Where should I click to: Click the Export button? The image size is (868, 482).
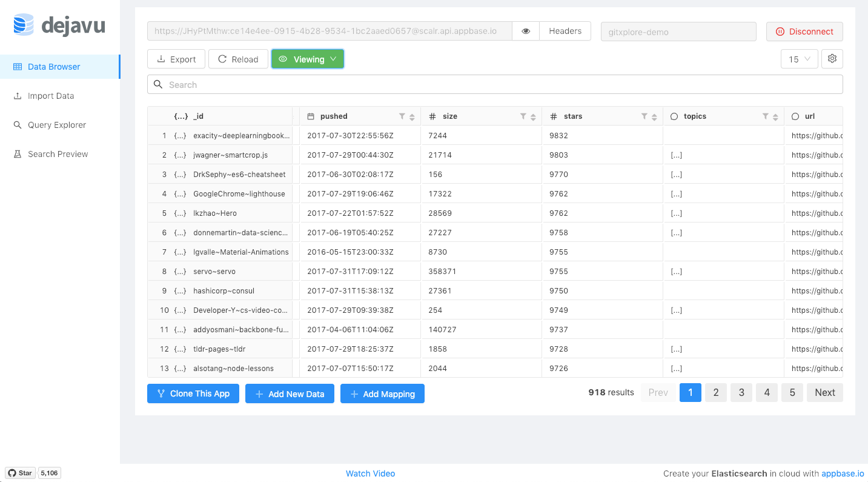click(176, 59)
